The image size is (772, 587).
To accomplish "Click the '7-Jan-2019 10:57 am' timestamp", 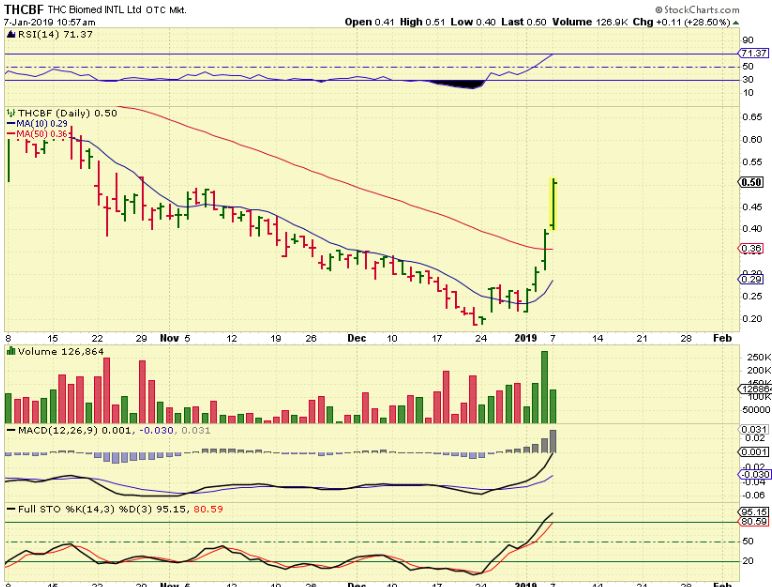I will pos(50,22).
